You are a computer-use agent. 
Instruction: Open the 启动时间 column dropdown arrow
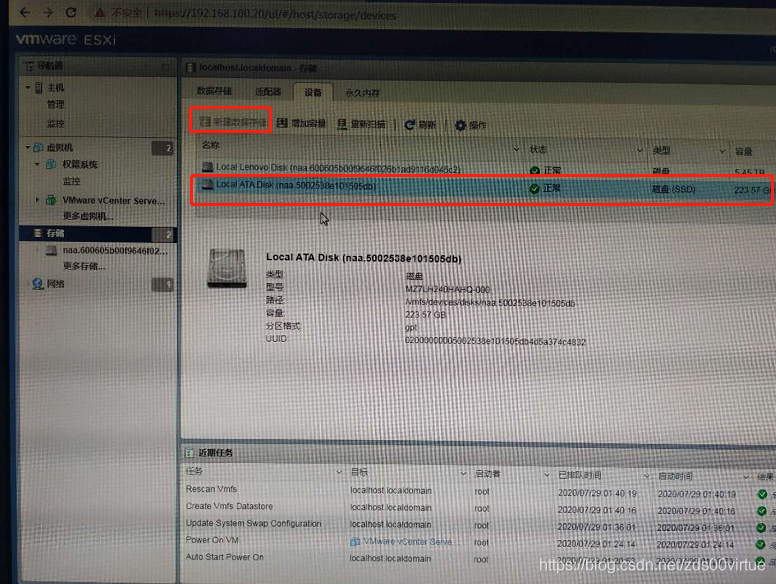(x=746, y=477)
